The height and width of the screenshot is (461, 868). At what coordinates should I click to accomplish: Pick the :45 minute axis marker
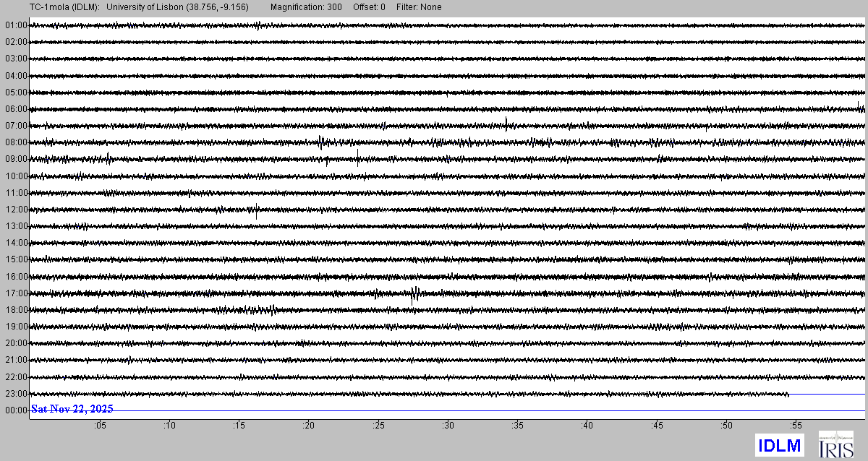click(x=657, y=426)
